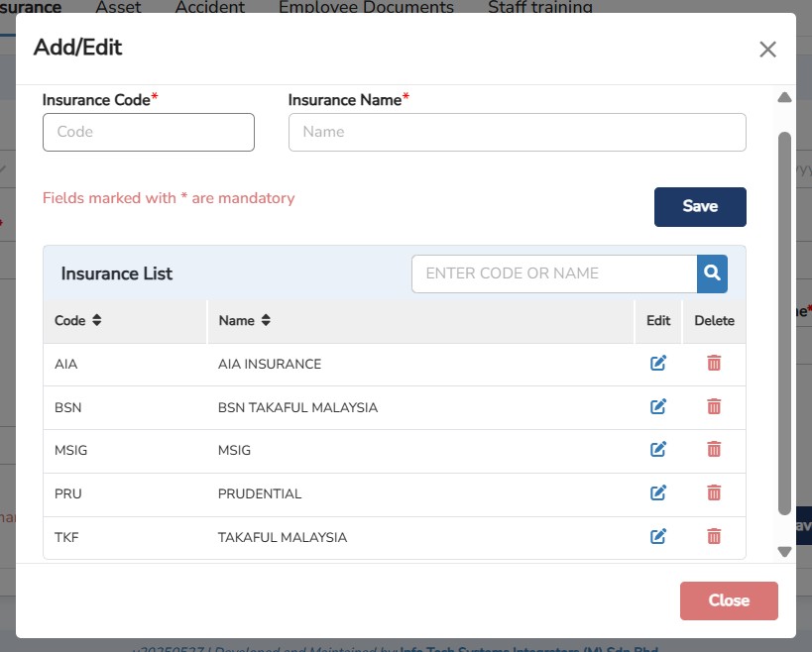Delete the AIA INSURANCE entry
Image resolution: width=812 pixels, height=652 pixels.
[x=714, y=364]
